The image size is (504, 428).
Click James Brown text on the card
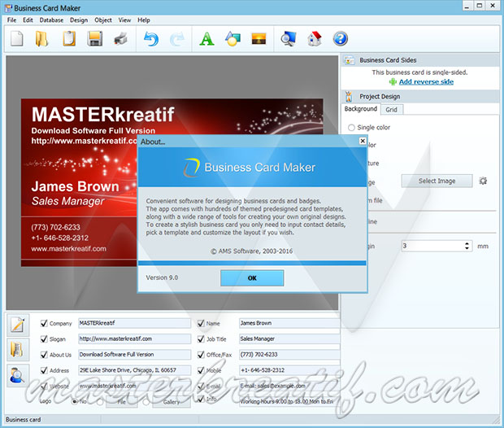point(76,186)
